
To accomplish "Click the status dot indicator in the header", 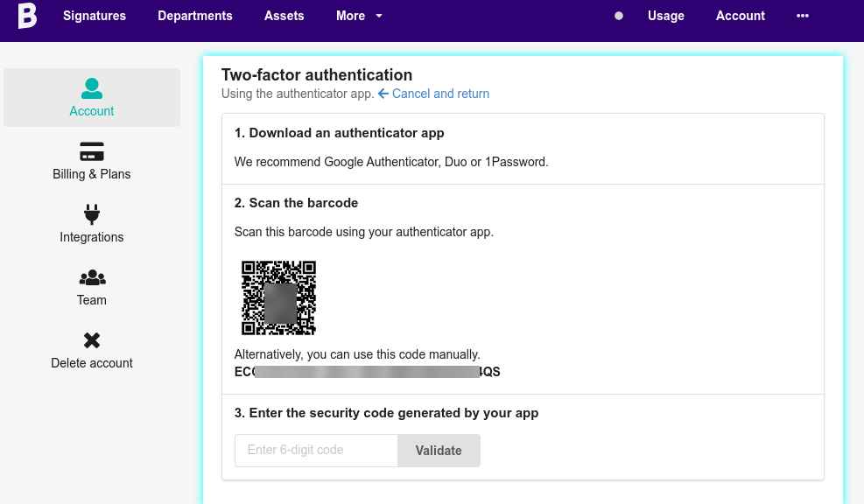I will [x=619, y=16].
